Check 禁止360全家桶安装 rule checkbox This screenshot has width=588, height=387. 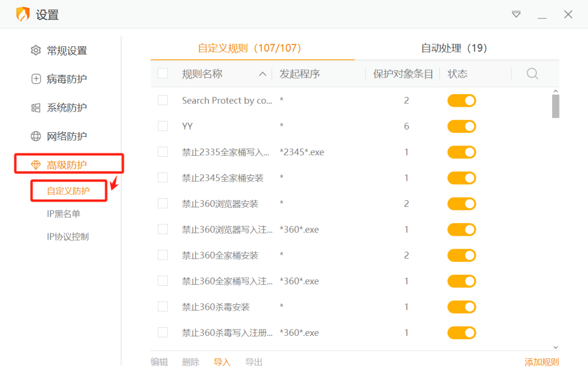163,255
